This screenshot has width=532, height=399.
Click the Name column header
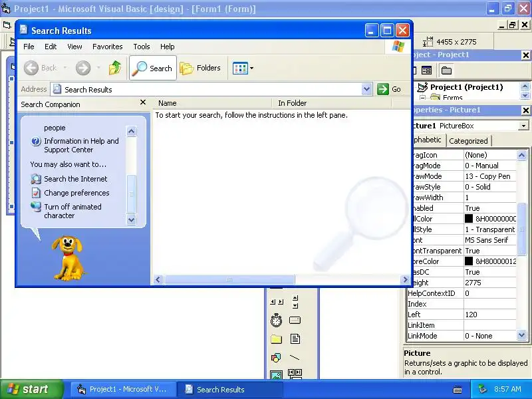(213, 103)
